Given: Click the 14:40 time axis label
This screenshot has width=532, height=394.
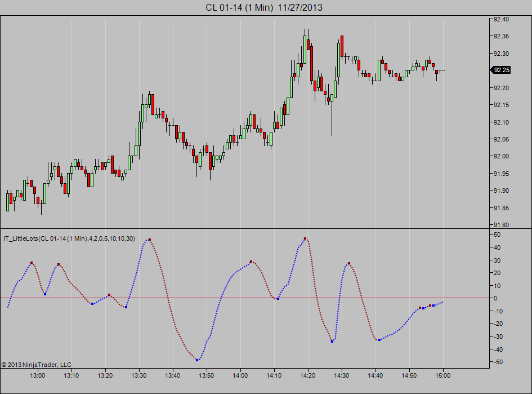Looking at the screenshot, I should tap(375, 375).
